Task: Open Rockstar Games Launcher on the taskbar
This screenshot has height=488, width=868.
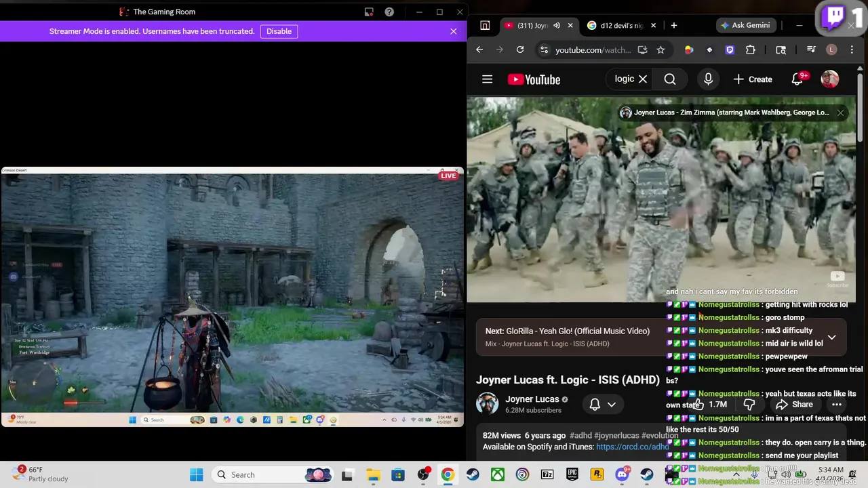Action: tap(597, 474)
